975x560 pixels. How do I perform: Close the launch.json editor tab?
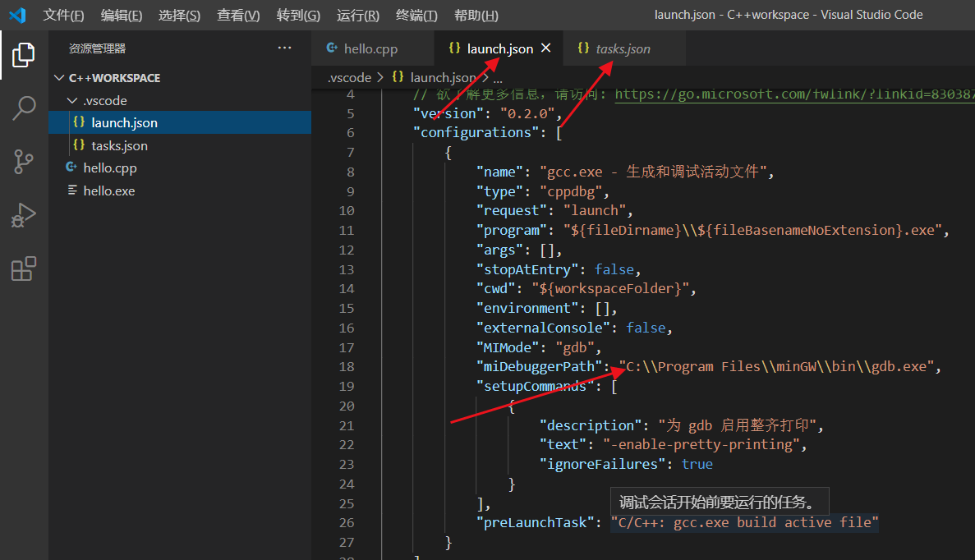(546, 48)
